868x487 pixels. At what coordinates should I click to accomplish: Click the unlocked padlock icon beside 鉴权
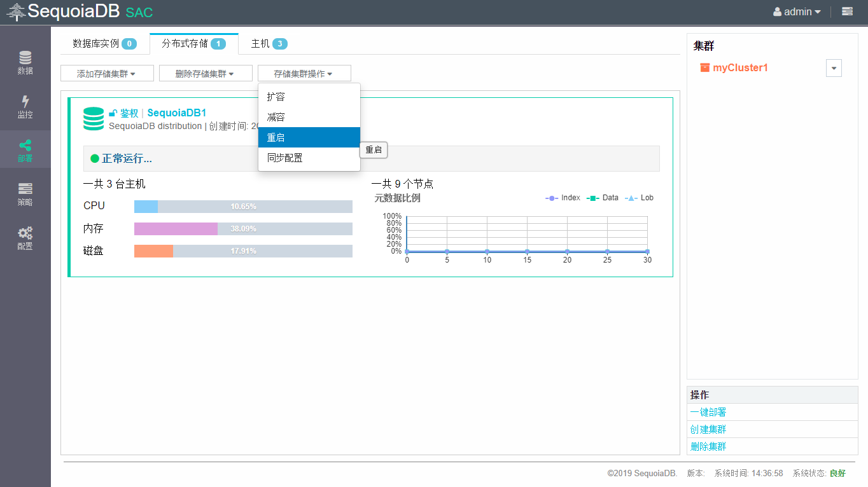point(113,113)
